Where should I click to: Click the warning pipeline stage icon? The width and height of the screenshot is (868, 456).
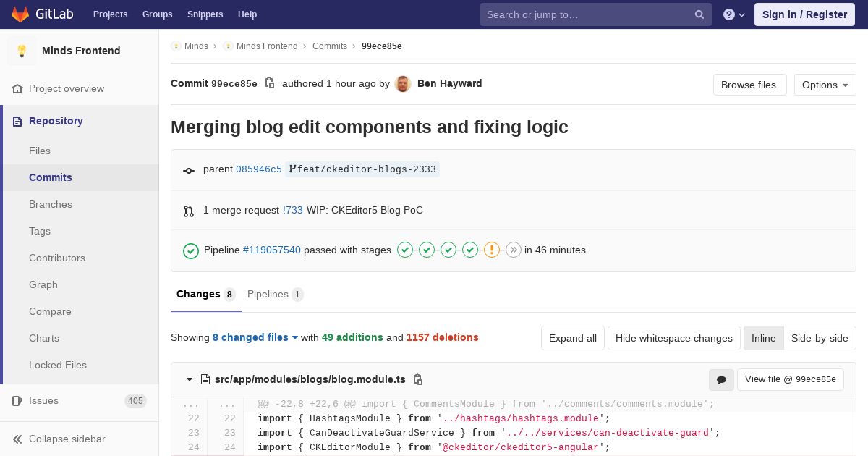coord(492,250)
